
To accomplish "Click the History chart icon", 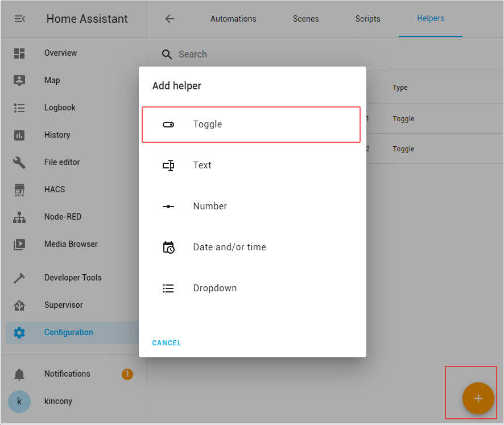I will coord(19,135).
